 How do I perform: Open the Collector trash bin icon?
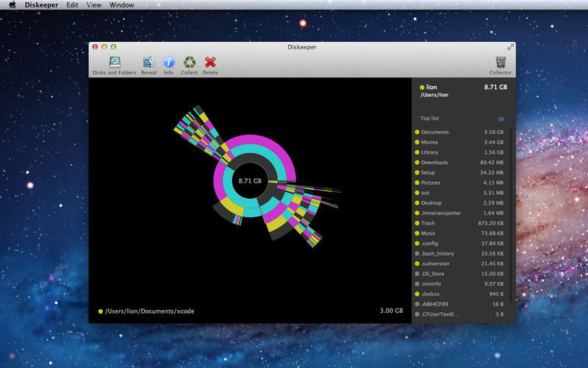coord(500,63)
